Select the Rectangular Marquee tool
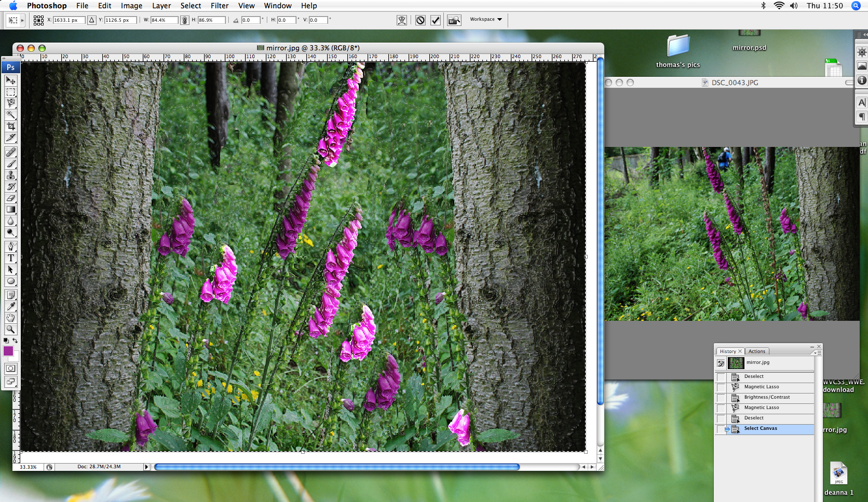868x502 pixels. click(x=10, y=92)
